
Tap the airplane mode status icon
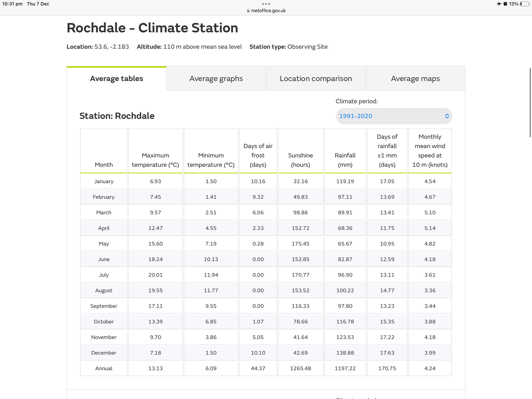coord(499,4)
